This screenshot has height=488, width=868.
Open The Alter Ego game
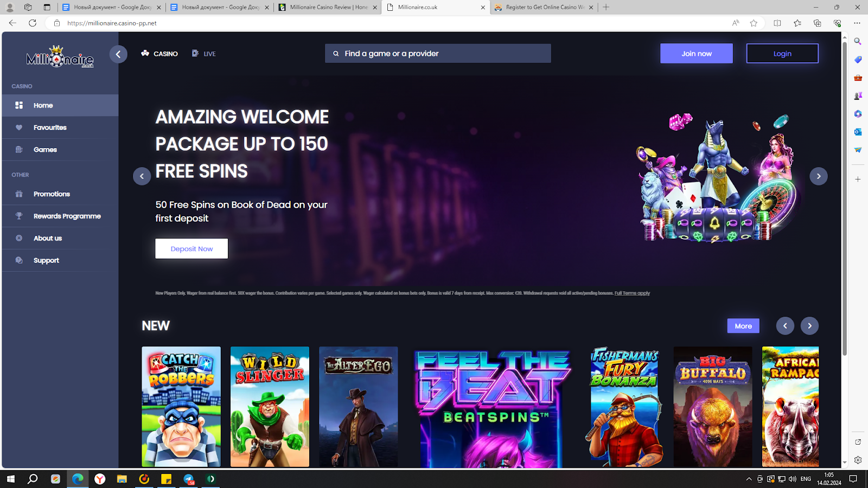point(359,407)
